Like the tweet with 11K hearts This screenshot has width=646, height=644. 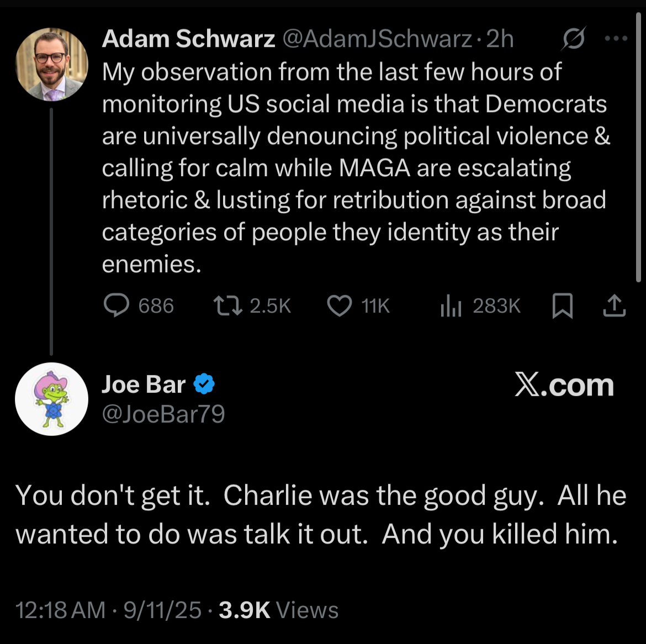[x=339, y=306]
